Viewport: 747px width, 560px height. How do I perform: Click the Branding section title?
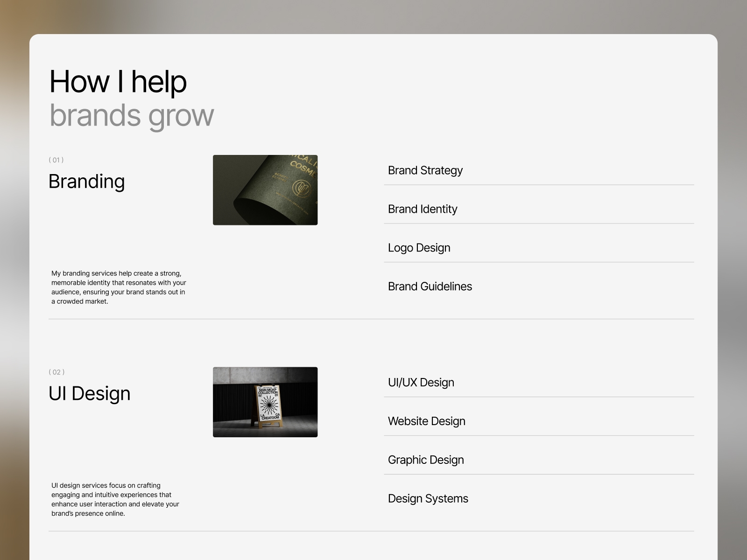(87, 182)
